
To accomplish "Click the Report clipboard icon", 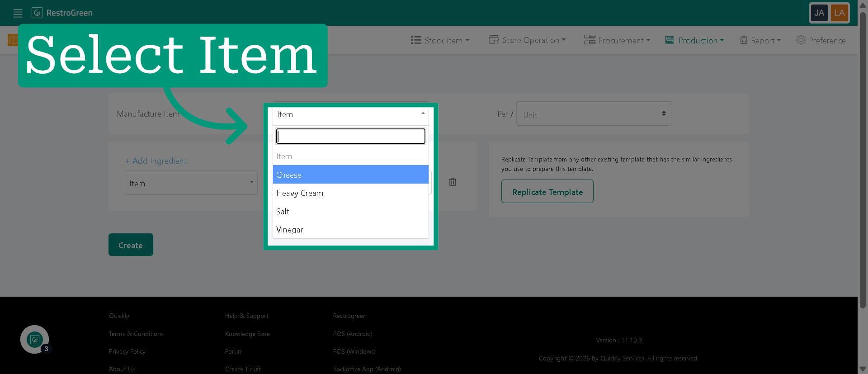I will [744, 40].
